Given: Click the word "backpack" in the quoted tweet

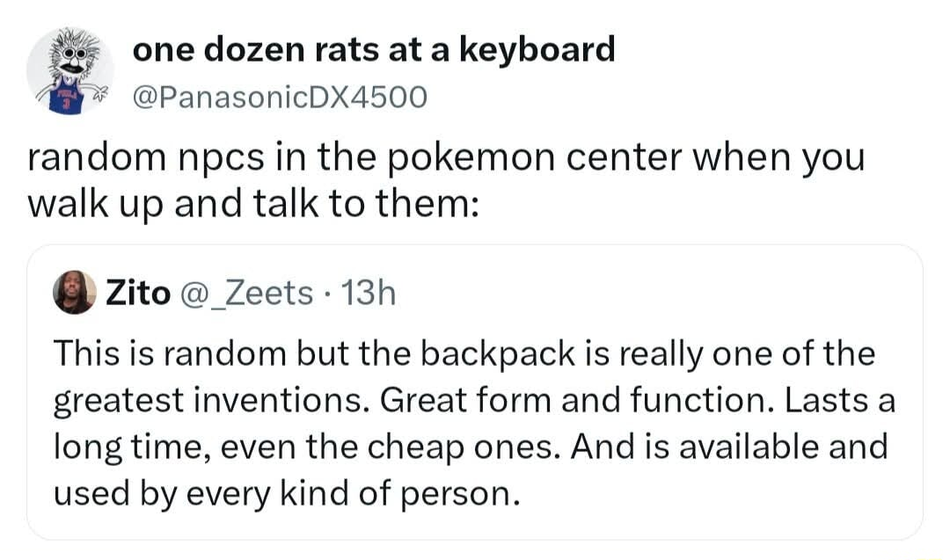Looking at the screenshot, I should [x=497, y=353].
